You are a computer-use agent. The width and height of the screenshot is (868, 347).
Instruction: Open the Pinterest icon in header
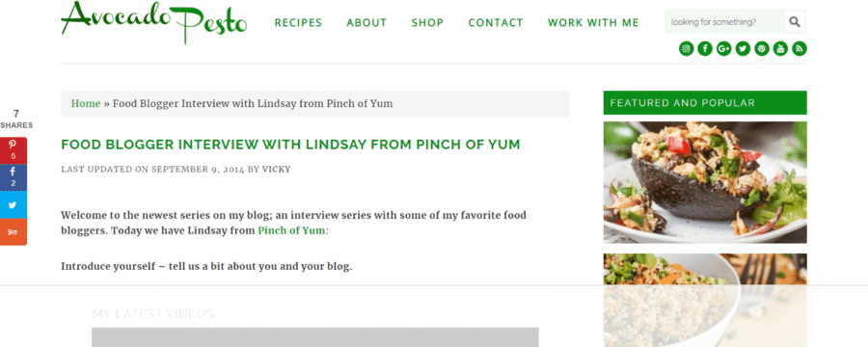(762, 49)
